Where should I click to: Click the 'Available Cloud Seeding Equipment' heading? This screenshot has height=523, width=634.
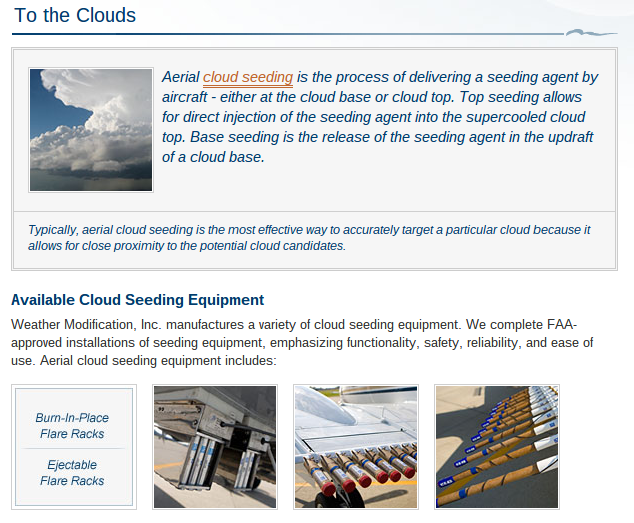pos(137,300)
